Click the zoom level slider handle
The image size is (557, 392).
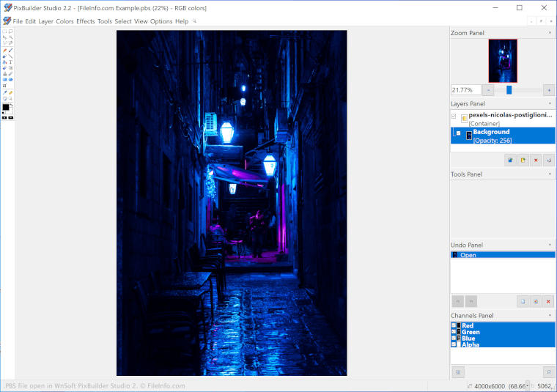(x=509, y=90)
